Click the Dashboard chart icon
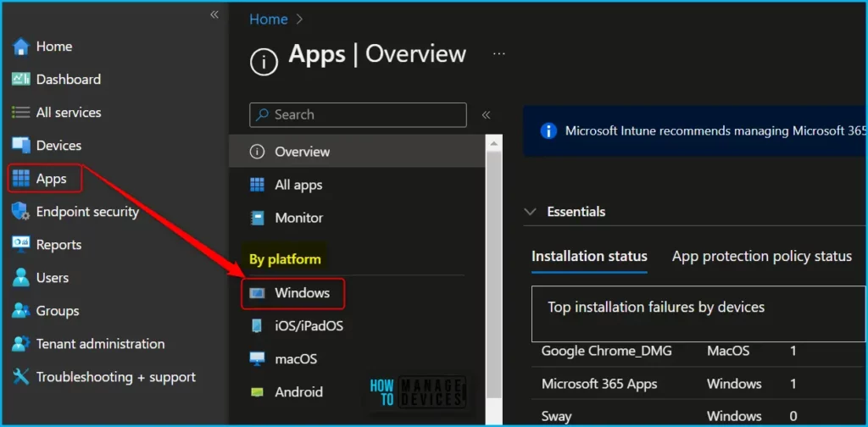This screenshot has width=868, height=427. pos(20,80)
